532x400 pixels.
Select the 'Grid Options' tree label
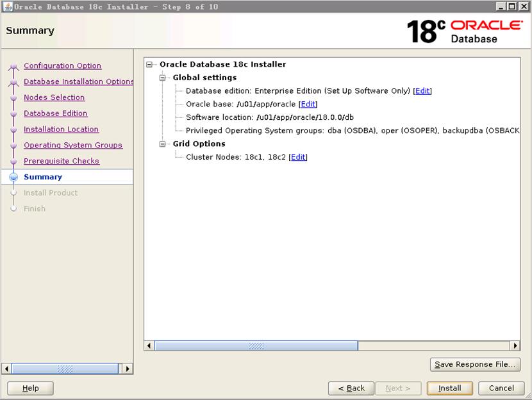tap(199, 144)
